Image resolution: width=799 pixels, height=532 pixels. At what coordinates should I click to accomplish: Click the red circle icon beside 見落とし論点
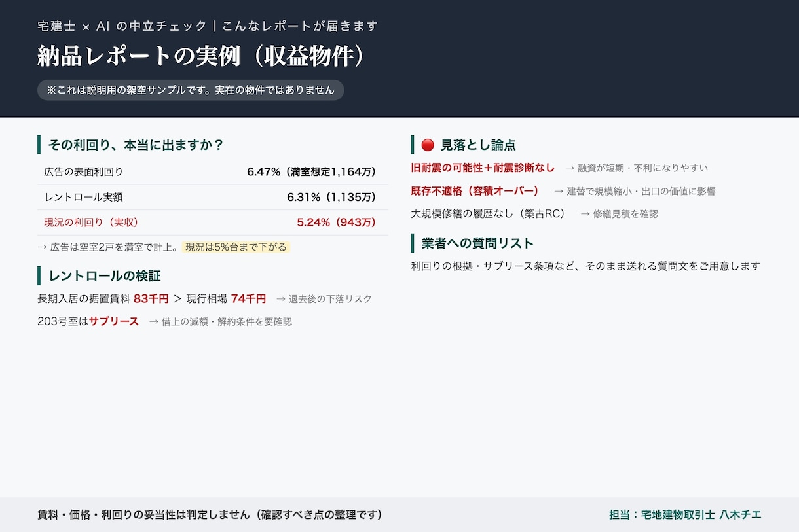click(428, 145)
